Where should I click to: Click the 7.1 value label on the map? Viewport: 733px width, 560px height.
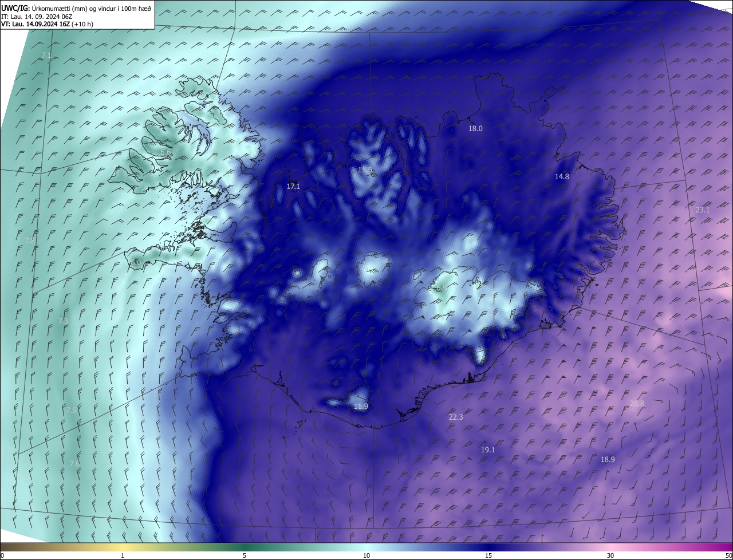(46, 56)
